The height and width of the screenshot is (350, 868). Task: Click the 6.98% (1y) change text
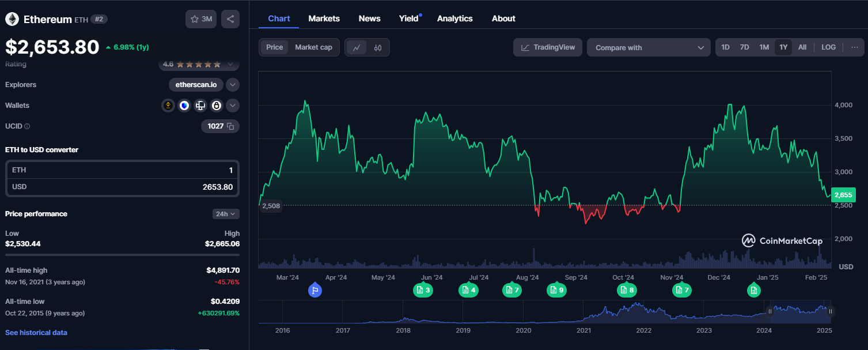pos(131,47)
